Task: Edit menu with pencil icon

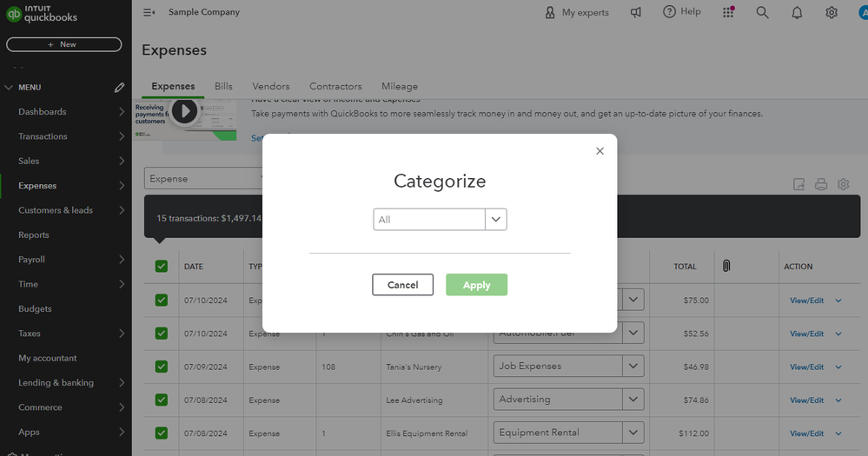Action: (119, 88)
